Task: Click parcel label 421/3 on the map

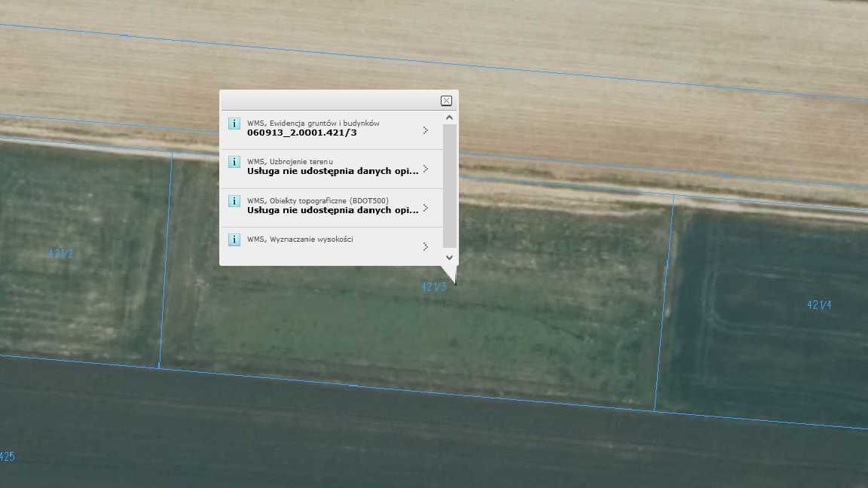Action: 433,287
